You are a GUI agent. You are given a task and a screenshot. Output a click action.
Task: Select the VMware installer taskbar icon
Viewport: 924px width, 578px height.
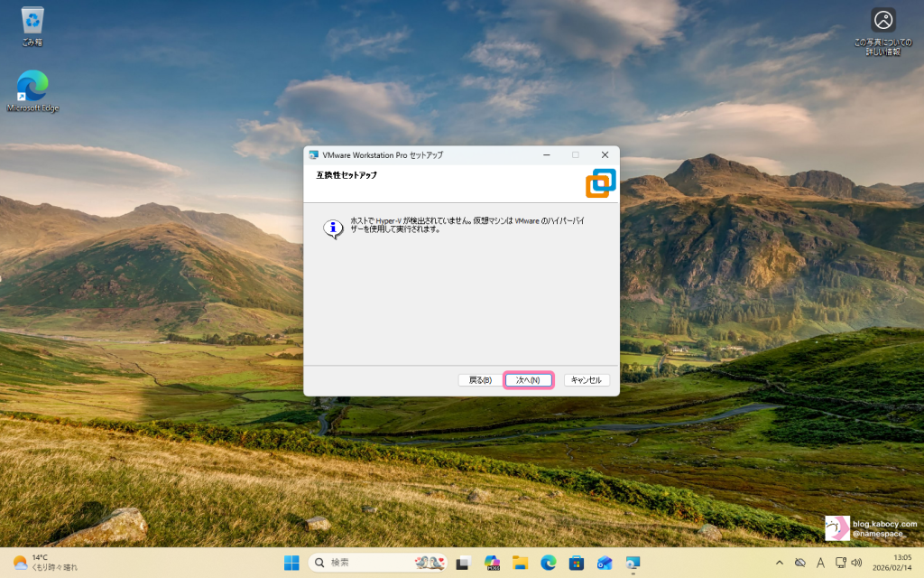pos(633,563)
